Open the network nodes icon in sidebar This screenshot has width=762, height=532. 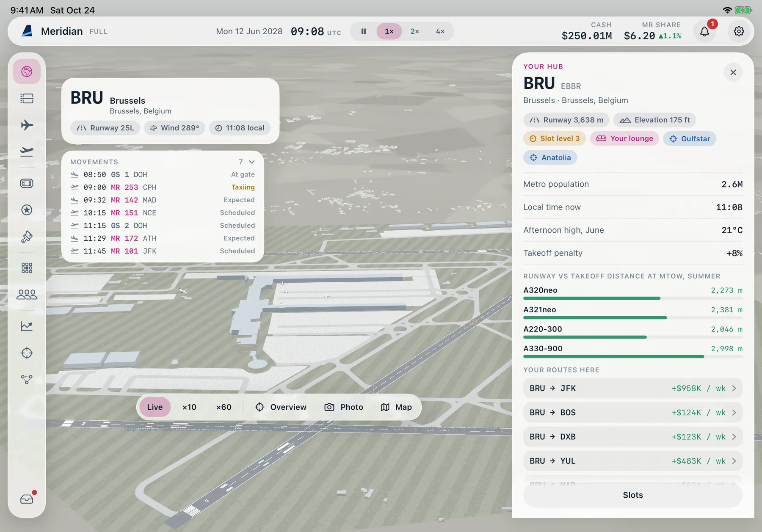[27, 379]
